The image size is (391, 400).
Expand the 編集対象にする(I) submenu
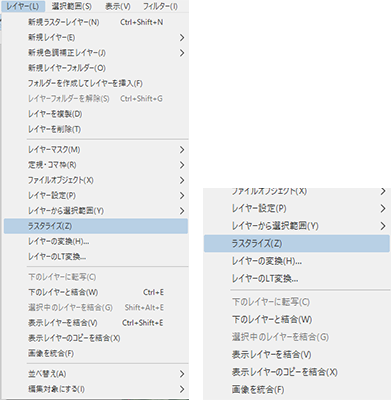point(96,389)
